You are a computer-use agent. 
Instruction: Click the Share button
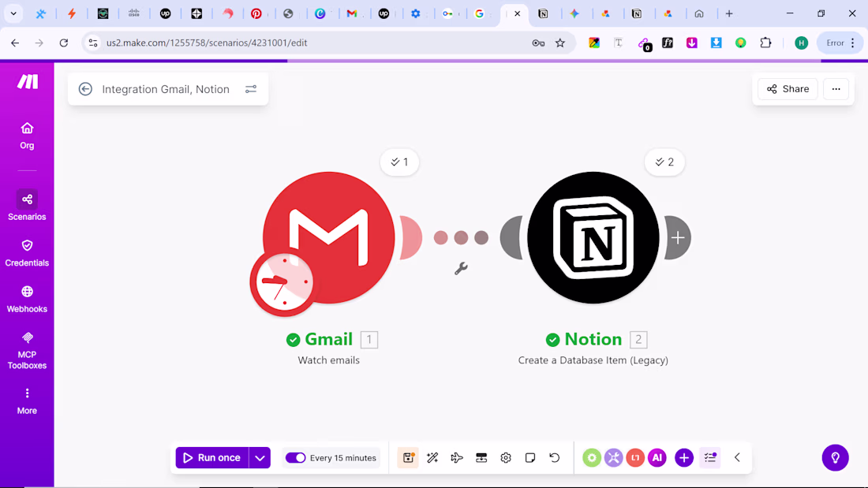point(788,89)
